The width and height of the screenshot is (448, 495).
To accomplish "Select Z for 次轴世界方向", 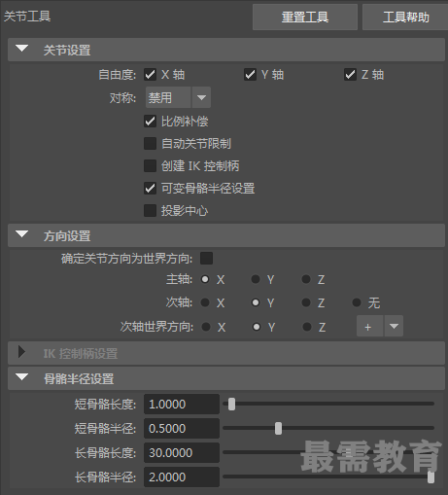I will 307,327.
